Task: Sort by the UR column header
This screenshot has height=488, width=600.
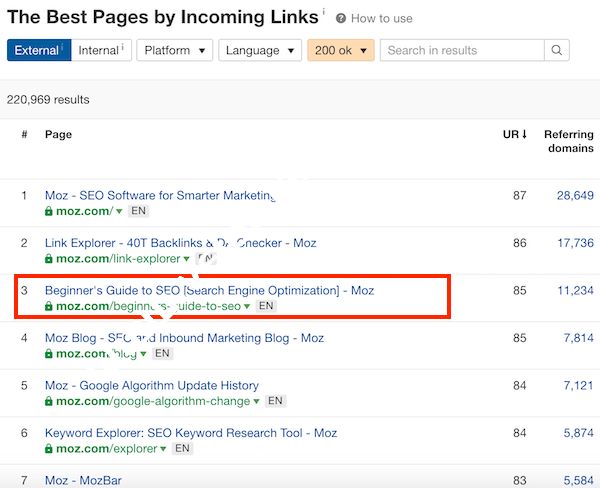Action: 513,133
